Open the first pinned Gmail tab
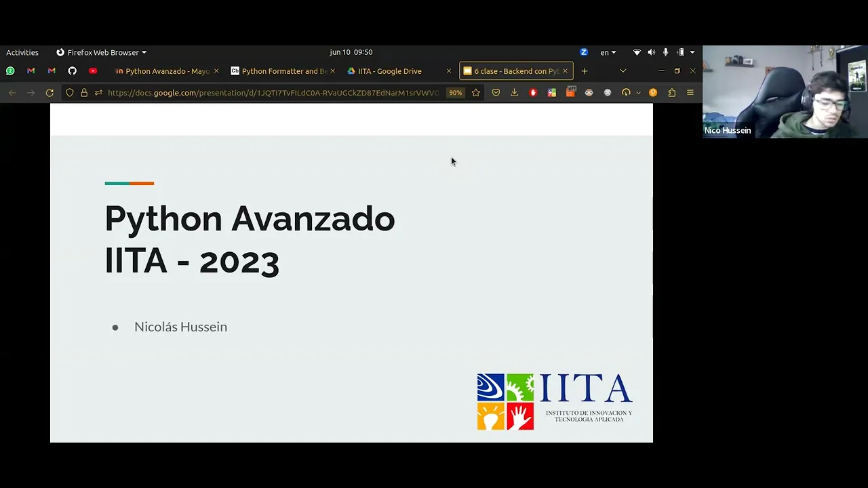The width and height of the screenshot is (868, 488). (31, 70)
